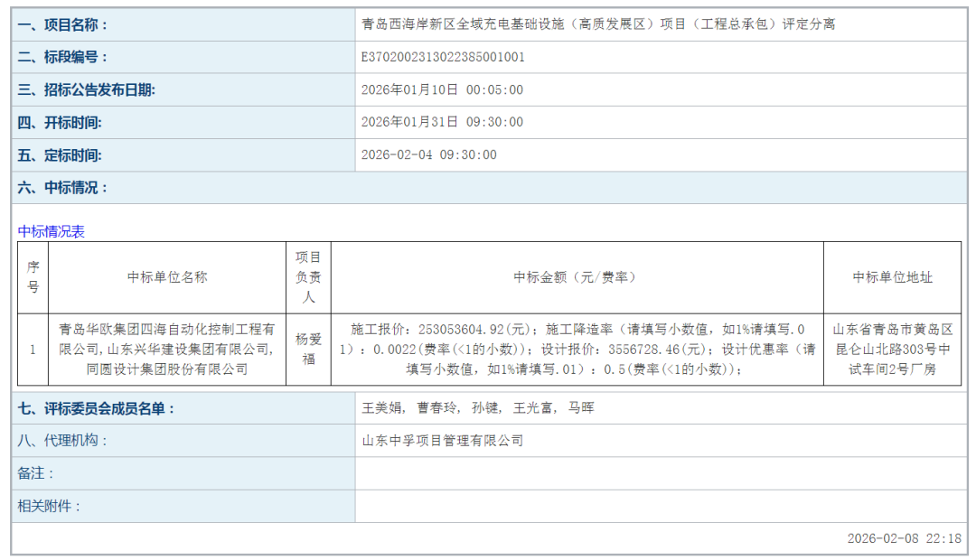Click the evaluation committee member names
976x560 pixels.
tap(478, 408)
